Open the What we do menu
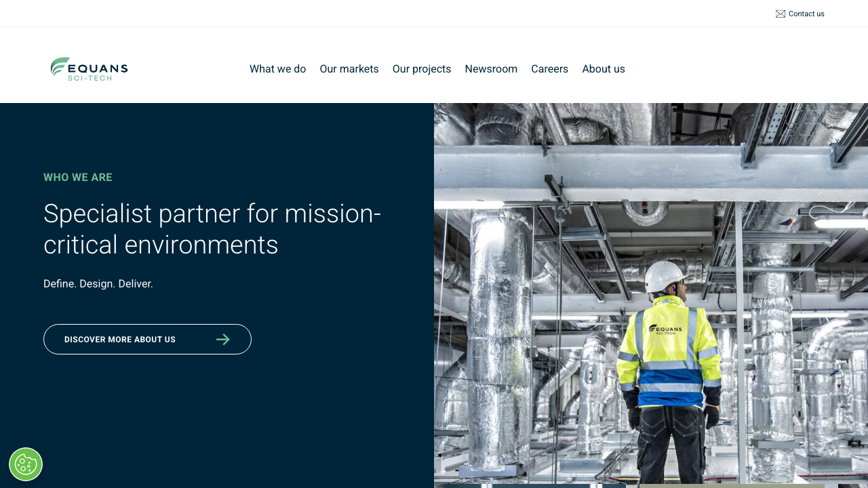This screenshot has height=488, width=868. click(277, 68)
